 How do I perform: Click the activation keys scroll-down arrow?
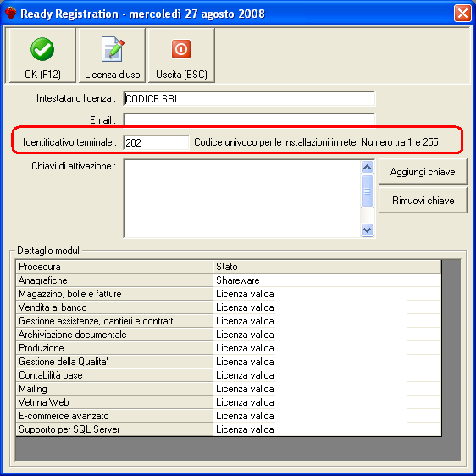[367, 230]
